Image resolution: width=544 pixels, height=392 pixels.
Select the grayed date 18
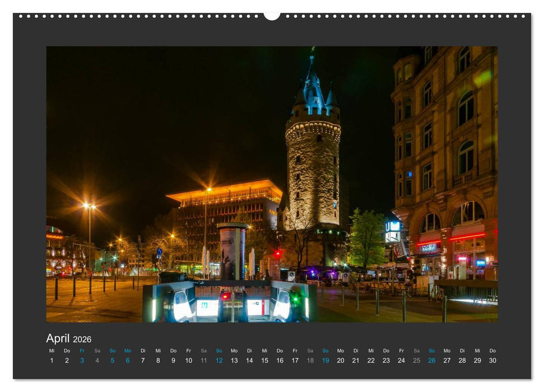(309, 361)
